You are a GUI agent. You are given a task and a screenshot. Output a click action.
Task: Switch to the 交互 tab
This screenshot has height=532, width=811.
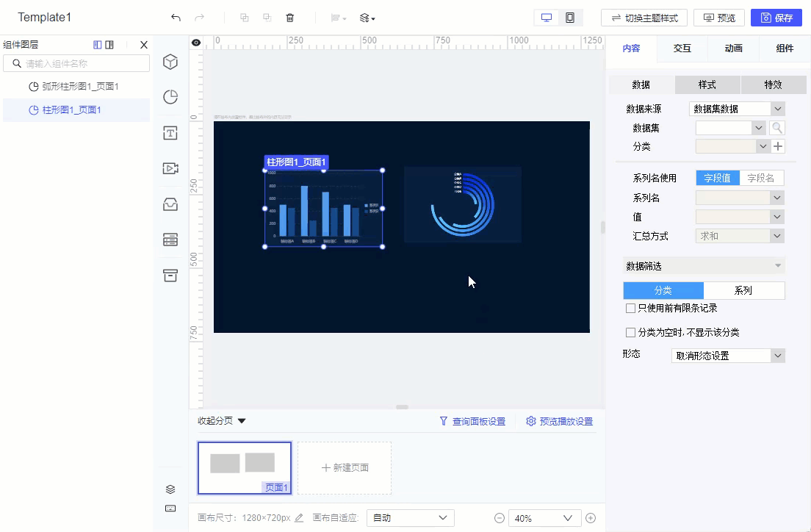(682, 48)
